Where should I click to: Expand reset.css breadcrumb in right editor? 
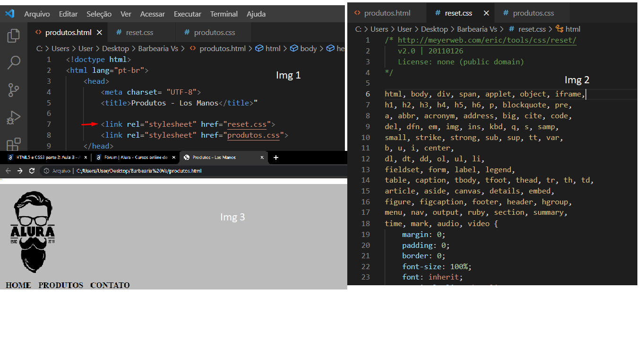(532, 29)
